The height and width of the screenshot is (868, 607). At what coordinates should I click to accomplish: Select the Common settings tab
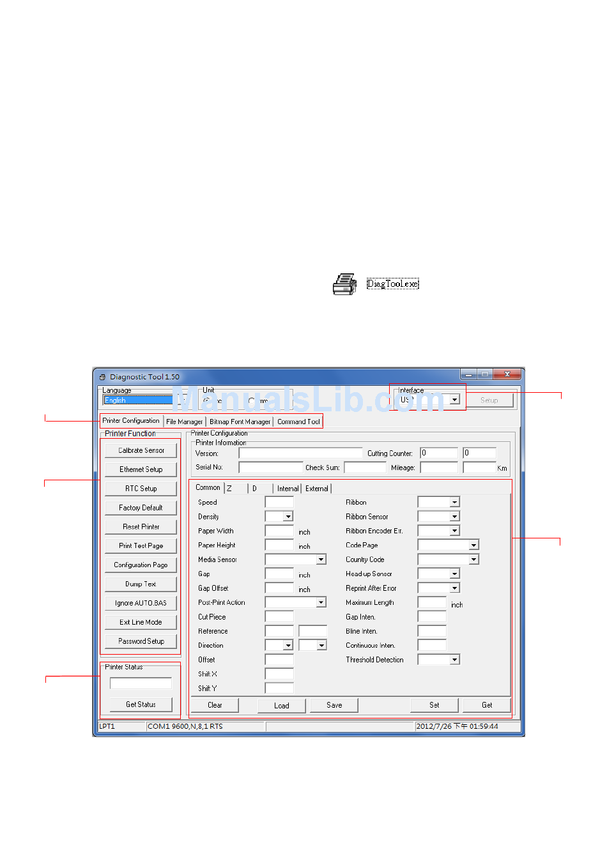208,487
